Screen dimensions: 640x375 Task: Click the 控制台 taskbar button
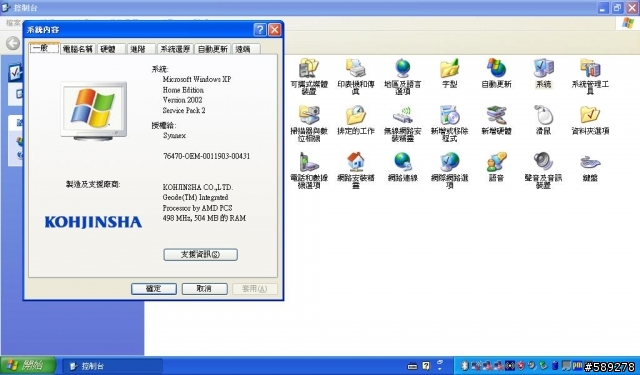112,366
